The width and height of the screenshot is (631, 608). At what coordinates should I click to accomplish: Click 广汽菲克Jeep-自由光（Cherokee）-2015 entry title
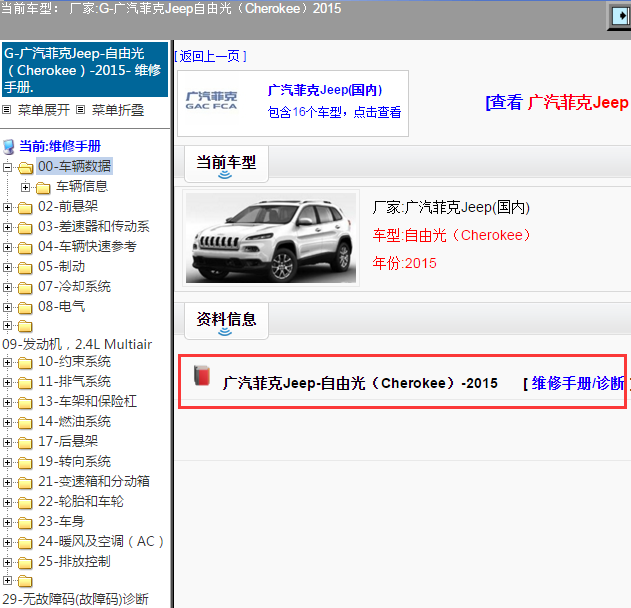pyautogui.click(x=360, y=383)
